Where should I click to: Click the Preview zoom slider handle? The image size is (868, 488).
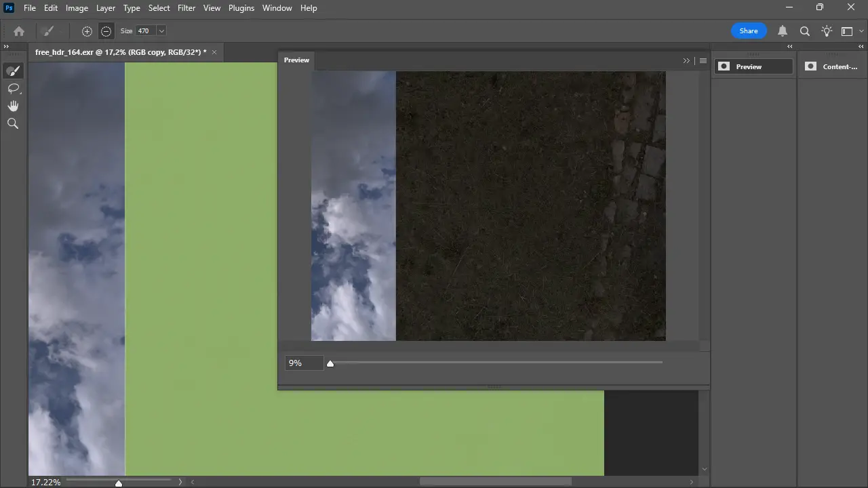[330, 364]
